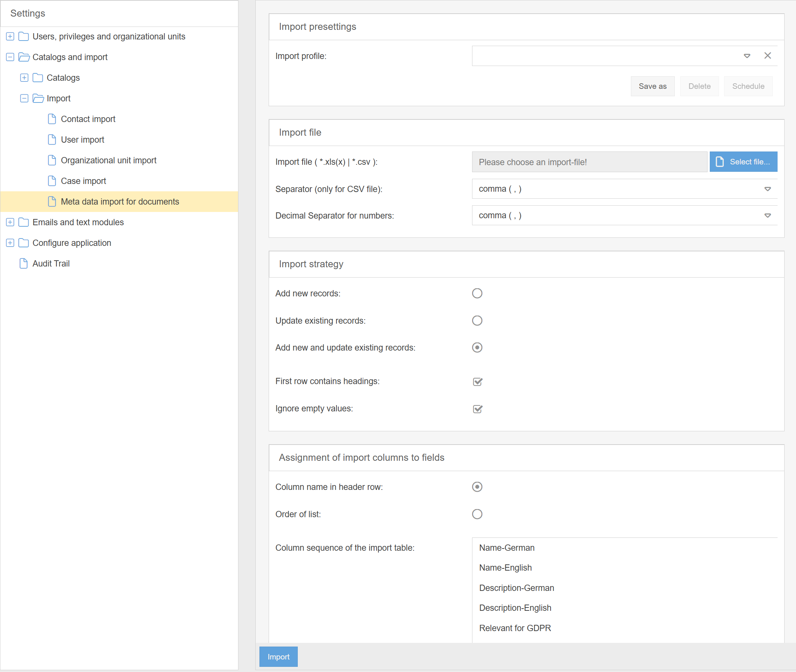The width and height of the screenshot is (796, 672).
Task: Click the Configure application folder icon
Action: click(24, 243)
